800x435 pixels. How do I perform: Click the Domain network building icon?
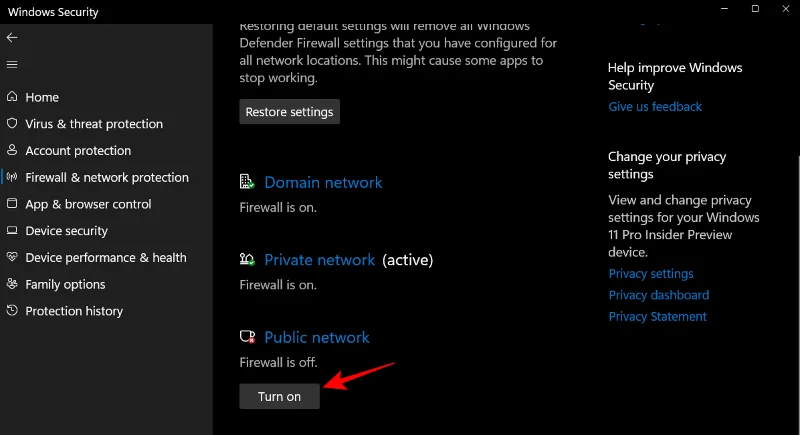point(247,182)
